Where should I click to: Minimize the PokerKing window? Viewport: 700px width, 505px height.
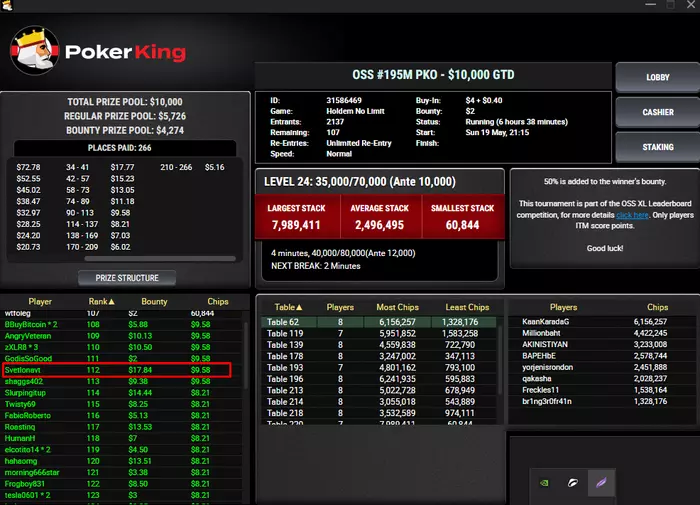coord(650,5)
